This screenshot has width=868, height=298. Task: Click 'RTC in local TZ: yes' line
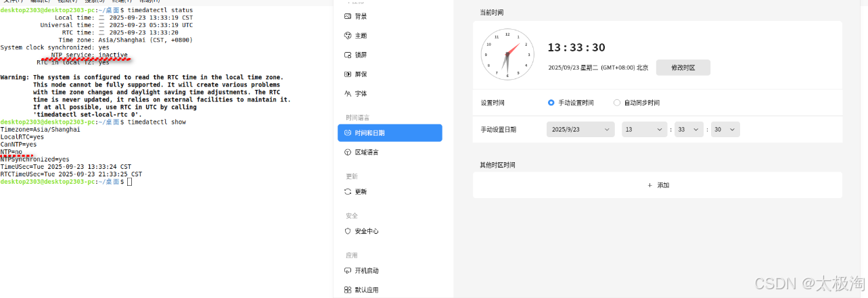coord(73,62)
